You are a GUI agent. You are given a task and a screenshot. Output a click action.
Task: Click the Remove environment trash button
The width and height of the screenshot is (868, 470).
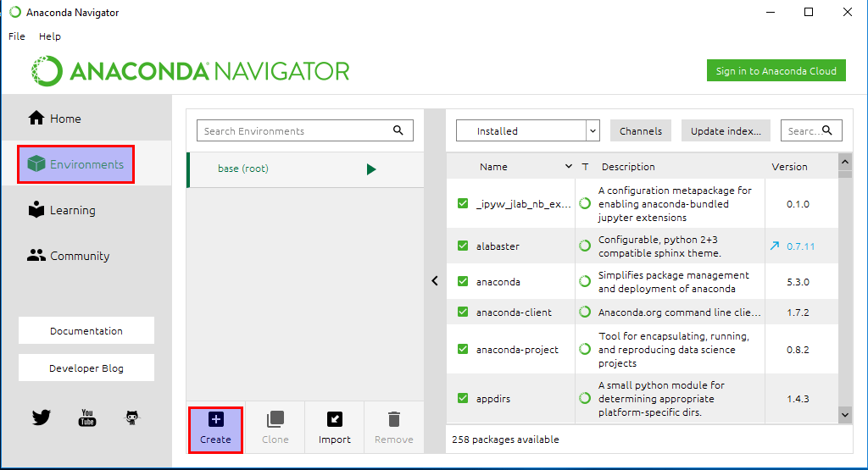pyautogui.click(x=393, y=428)
